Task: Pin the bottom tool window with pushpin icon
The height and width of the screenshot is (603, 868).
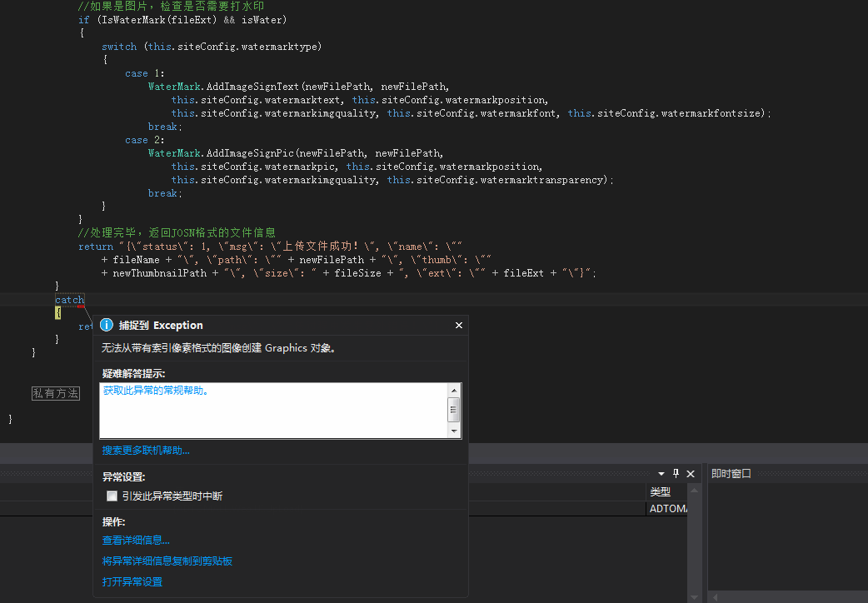Action: click(676, 473)
